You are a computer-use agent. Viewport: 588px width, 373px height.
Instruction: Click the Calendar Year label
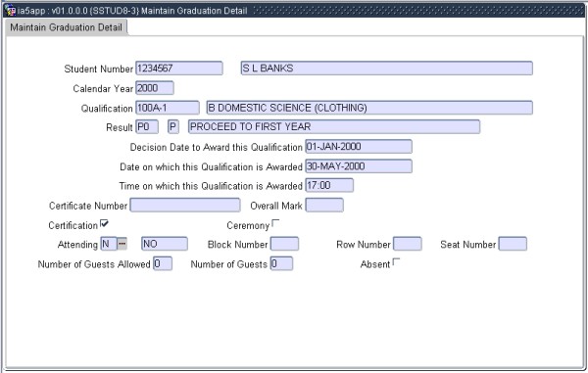click(103, 89)
